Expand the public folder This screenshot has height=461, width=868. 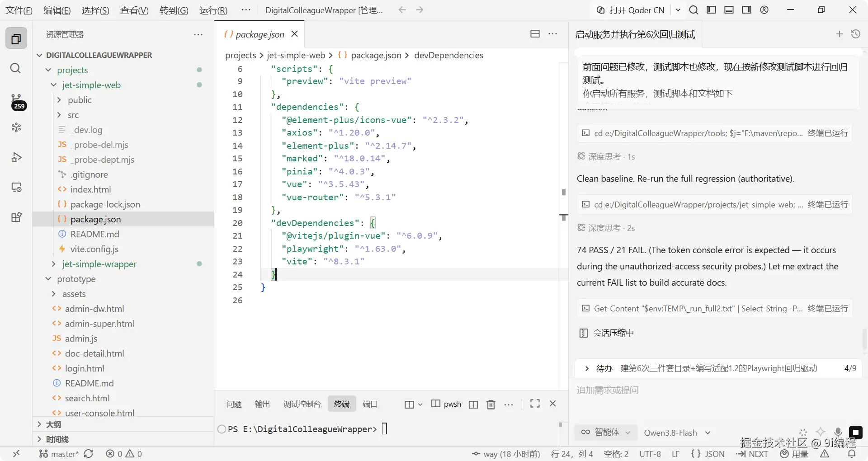coord(59,100)
